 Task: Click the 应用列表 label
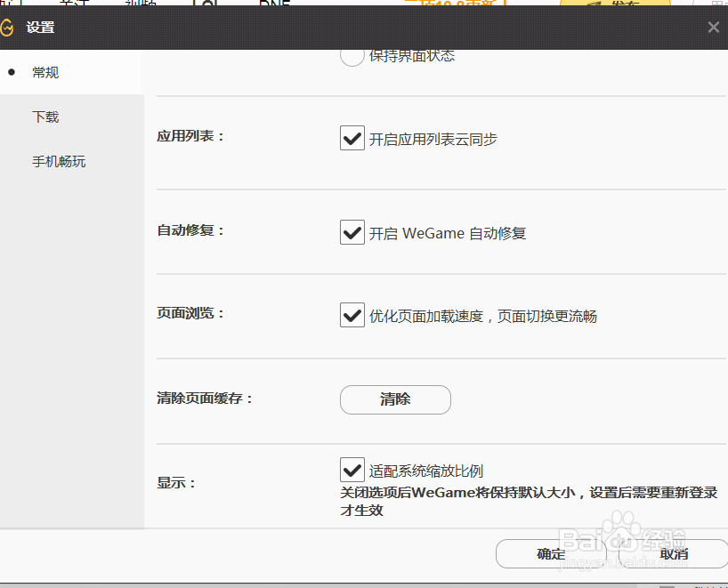[x=190, y=136]
